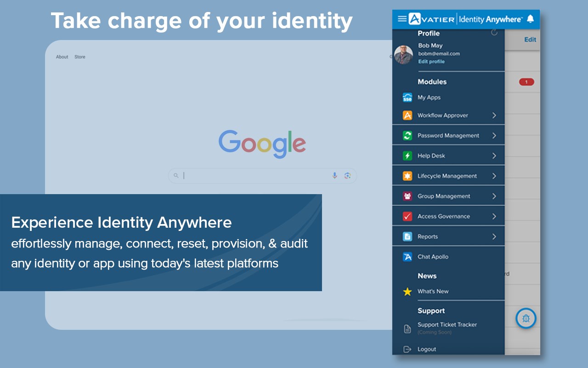
Task: Click the What's New star icon
Action: (407, 292)
